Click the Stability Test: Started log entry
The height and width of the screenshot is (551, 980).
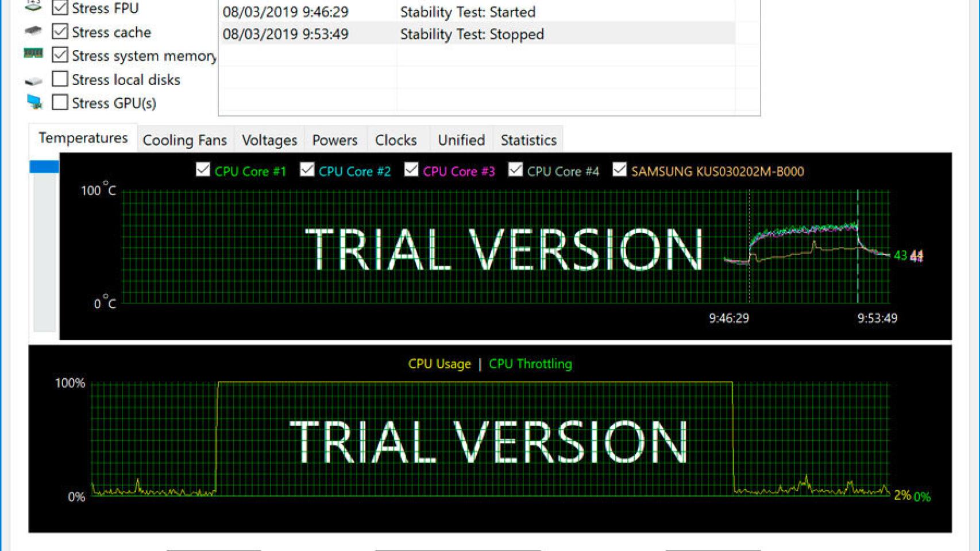(x=467, y=11)
